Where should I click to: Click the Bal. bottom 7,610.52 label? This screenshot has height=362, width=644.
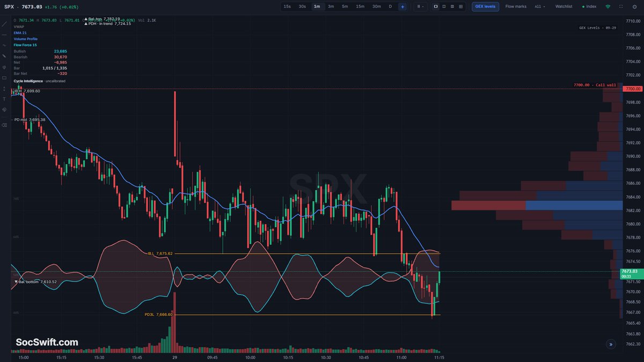[35, 281]
